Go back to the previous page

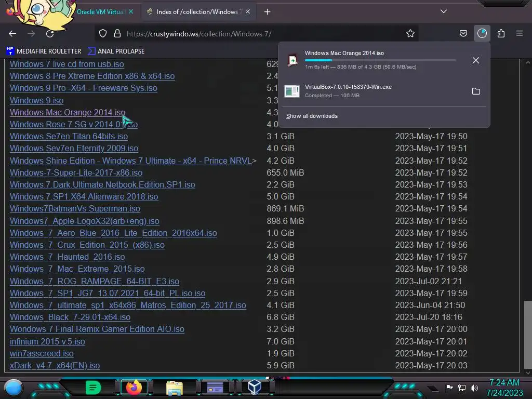pos(12,34)
